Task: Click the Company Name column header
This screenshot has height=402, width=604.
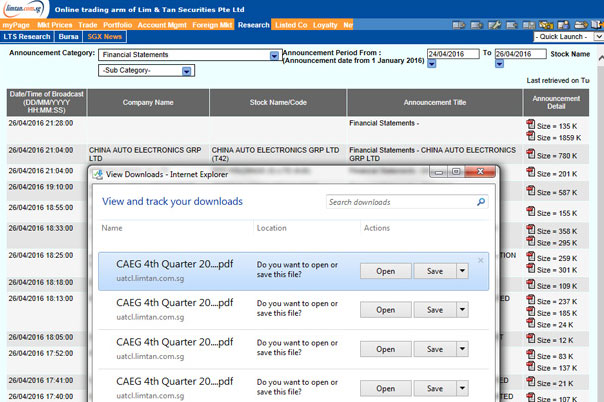Action: coord(148,102)
